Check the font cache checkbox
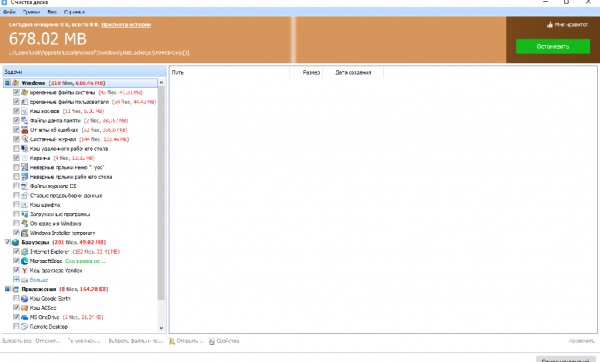The image size is (600, 362). [16, 205]
